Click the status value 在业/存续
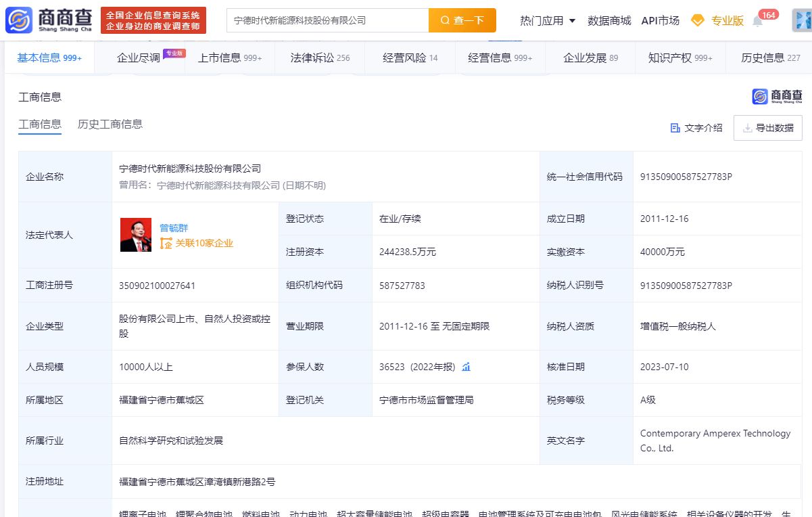 pos(400,219)
